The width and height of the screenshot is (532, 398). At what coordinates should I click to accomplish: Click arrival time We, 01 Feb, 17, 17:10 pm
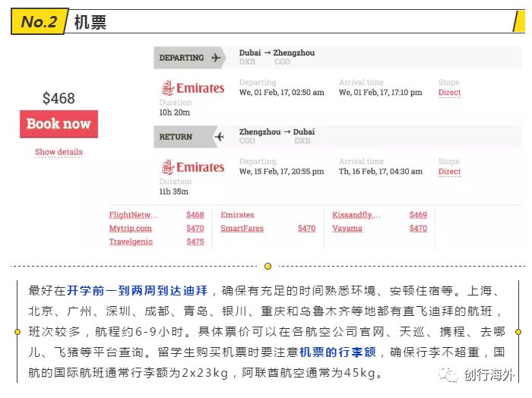click(x=380, y=92)
